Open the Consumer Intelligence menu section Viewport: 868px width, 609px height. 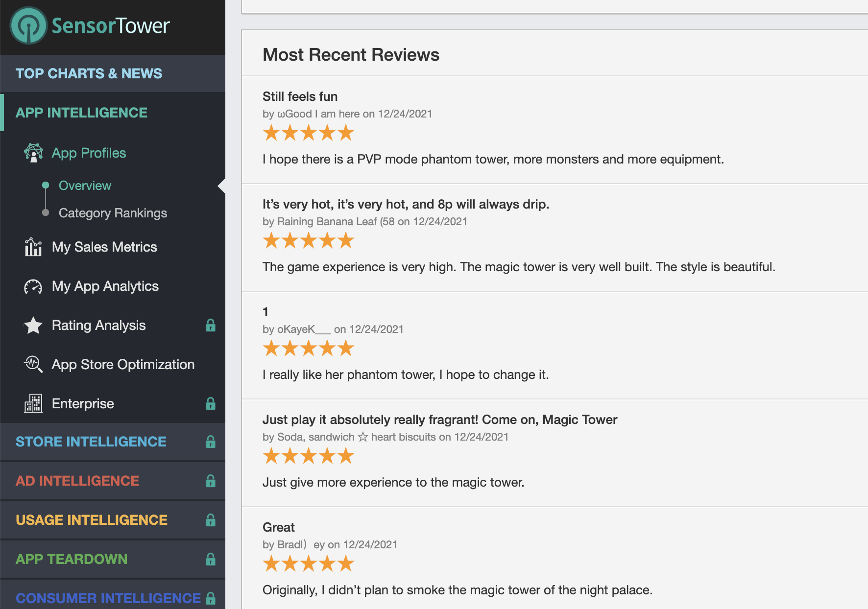point(108,598)
